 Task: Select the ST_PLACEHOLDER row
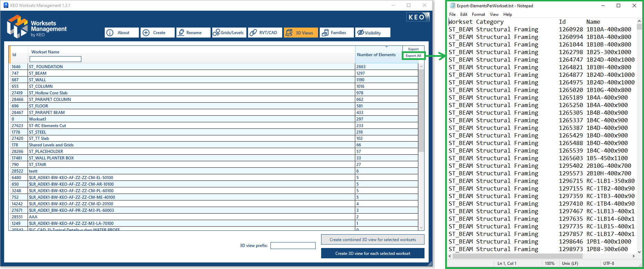pyautogui.click(x=214, y=152)
